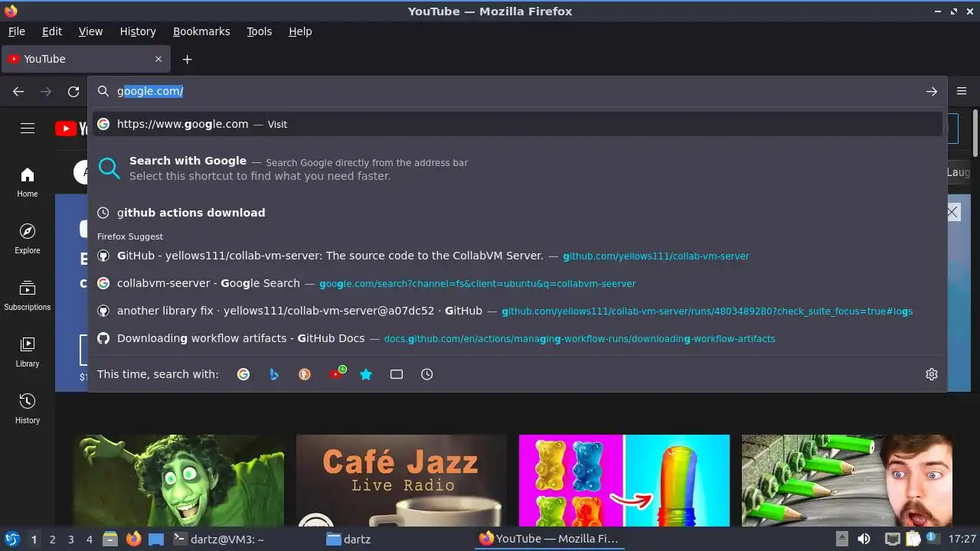Switch to workspace 2 in taskbar
This screenshot has height=551, width=980.
pyautogui.click(x=52, y=540)
